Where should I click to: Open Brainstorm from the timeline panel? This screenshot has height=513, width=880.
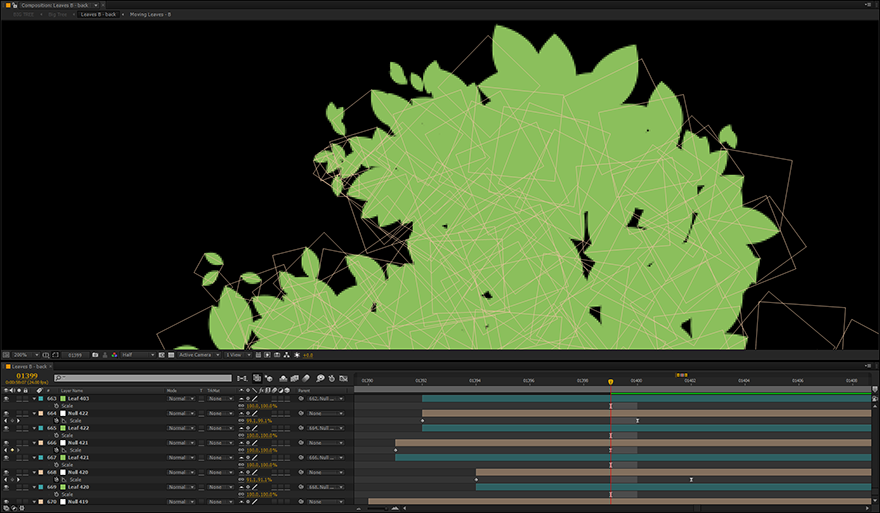320,378
